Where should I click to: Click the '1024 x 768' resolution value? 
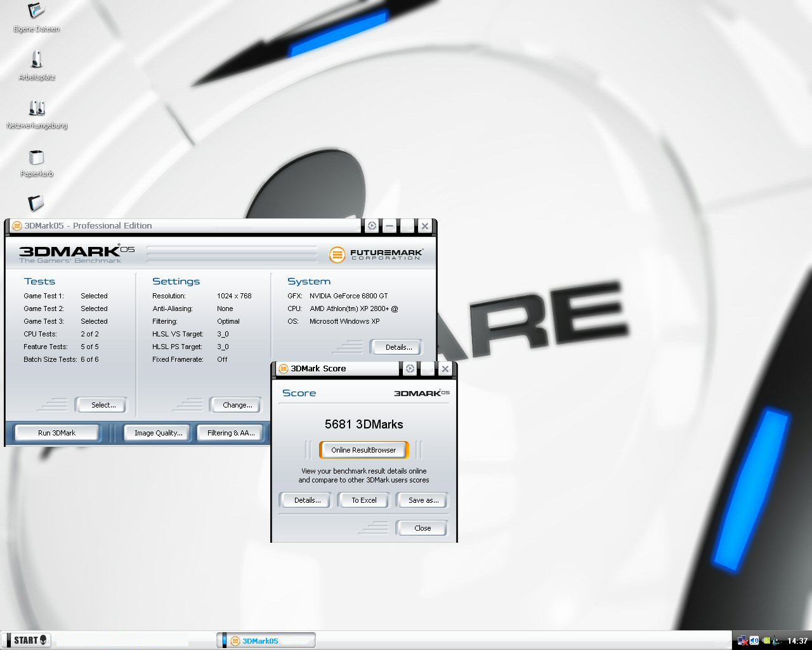pyautogui.click(x=234, y=296)
